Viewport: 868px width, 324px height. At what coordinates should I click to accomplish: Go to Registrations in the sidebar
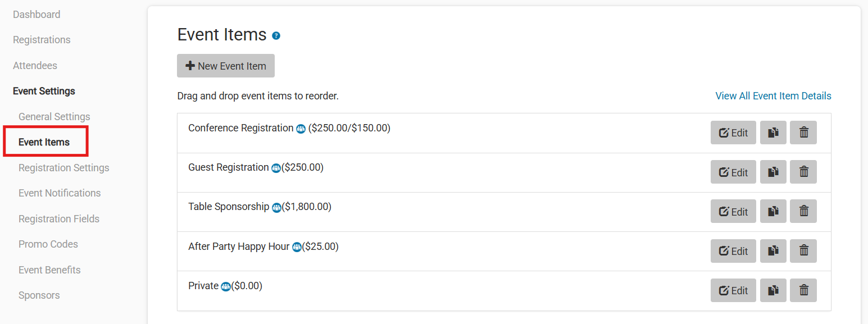pos(42,40)
